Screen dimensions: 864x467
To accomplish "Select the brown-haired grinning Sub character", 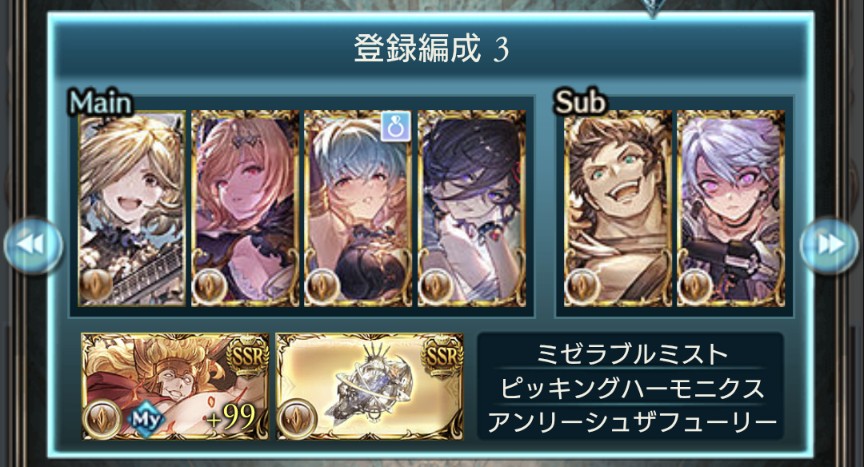I will (618, 208).
